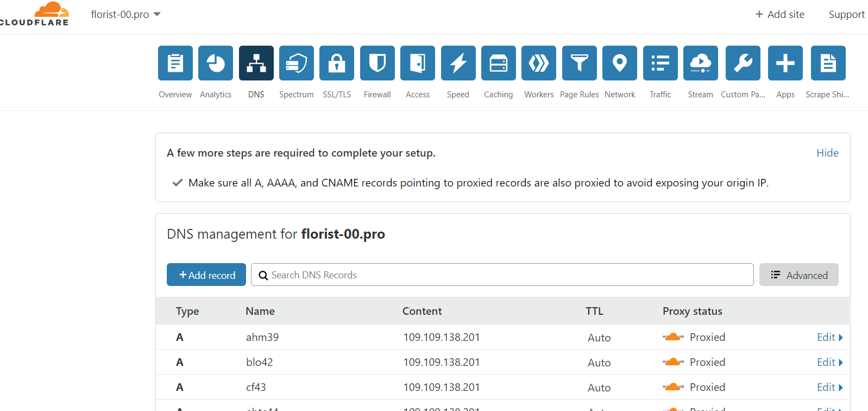Open the Apps plus icon
The height and width of the screenshot is (411, 868).
click(x=785, y=63)
